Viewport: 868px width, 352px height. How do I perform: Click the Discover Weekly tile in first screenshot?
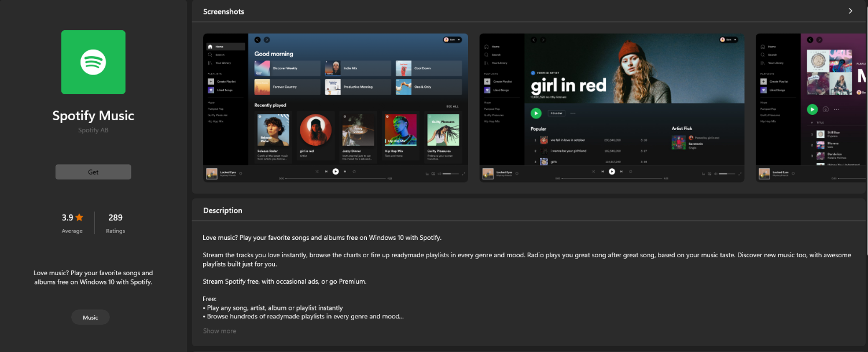pos(287,68)
